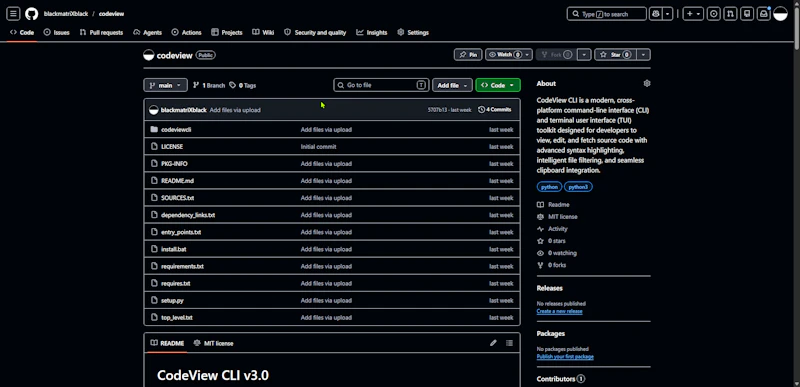Click file icon beside install.bat
Viewport: 800px width, 387px height.
point(154,249)
